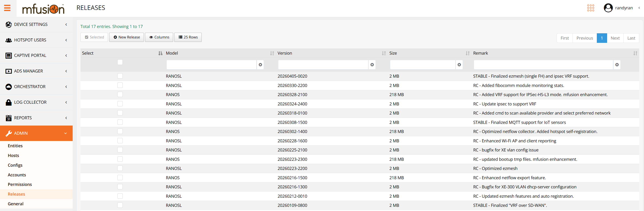644x211 pixels.
Task: Toggle the select-all checkbox in header
Action: [x=120, y=62]
